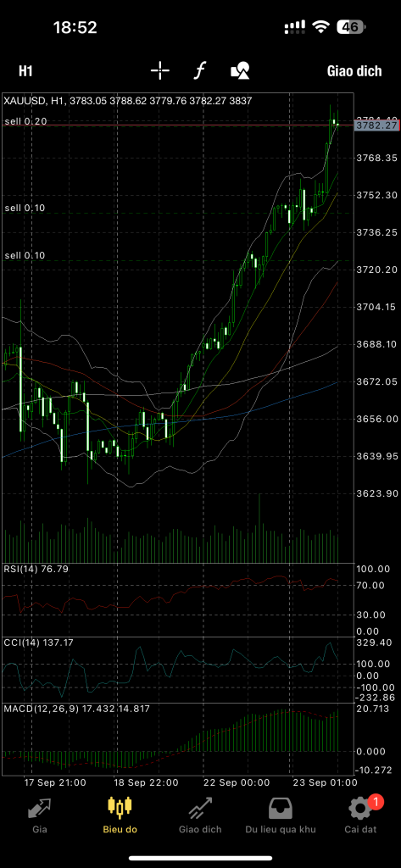
Task: Tap the CCI 329.40 scale label
Action: 375,643
